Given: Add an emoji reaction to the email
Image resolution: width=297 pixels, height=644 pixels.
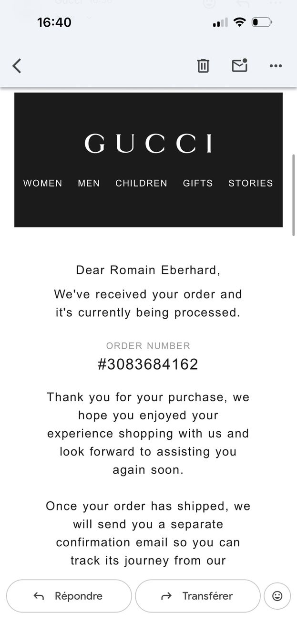Looking at the screenshot, I should tap(277, 596).
